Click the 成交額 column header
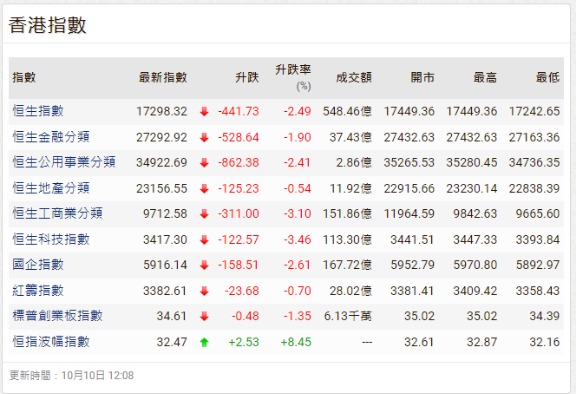Screen dimensions: 576x394 tap(354, 77)
